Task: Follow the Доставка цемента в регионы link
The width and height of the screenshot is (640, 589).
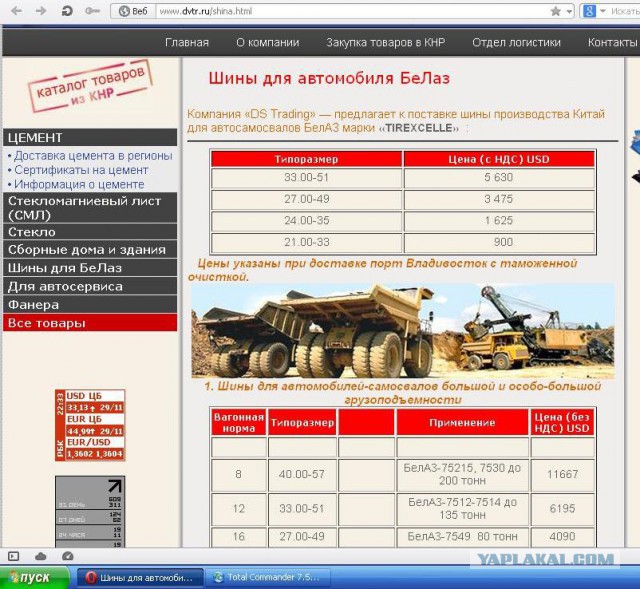Action: coord(93,156)
